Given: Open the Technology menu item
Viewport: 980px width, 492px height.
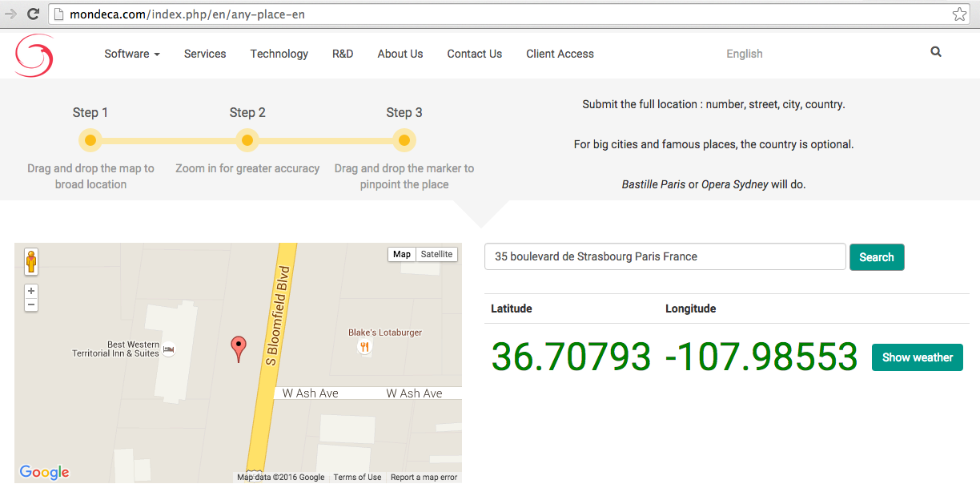Looking at the screenshot, I should pos(279,54).
